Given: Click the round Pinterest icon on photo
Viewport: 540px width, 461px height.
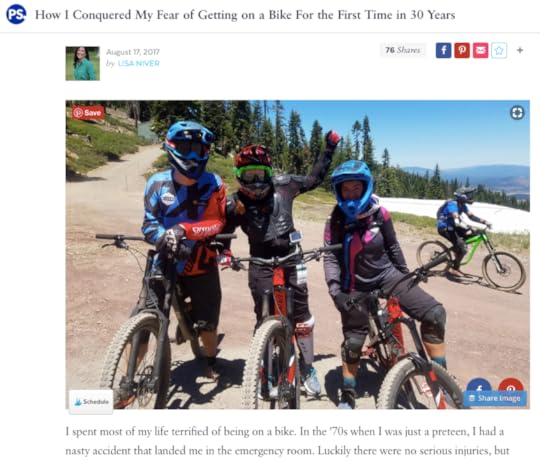Looking at the screenshot, I should point(511,386).
